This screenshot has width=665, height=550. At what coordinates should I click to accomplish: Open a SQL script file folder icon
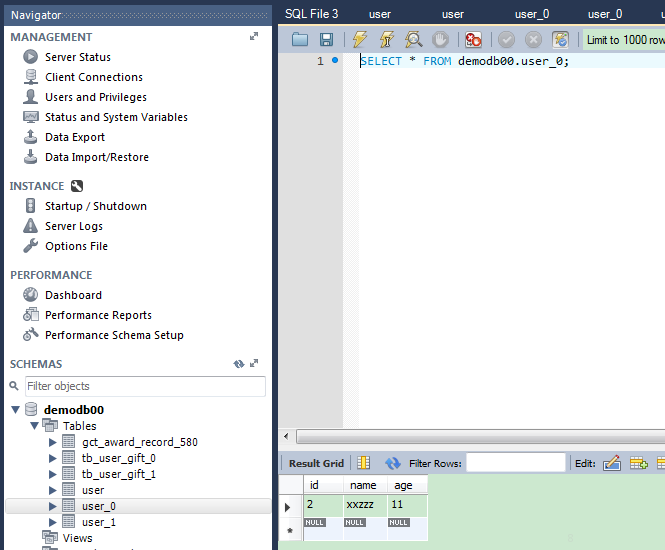(300, 39)
